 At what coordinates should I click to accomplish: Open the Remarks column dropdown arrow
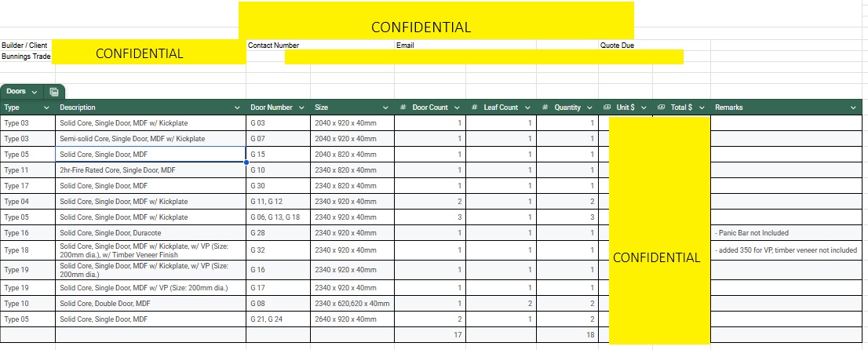tap(853, 108)
